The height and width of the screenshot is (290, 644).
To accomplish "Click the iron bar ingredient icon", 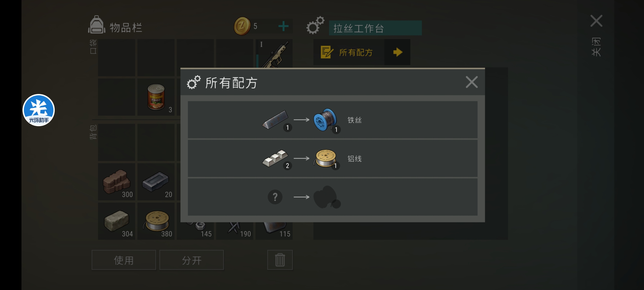I will [x=275, y=120].
